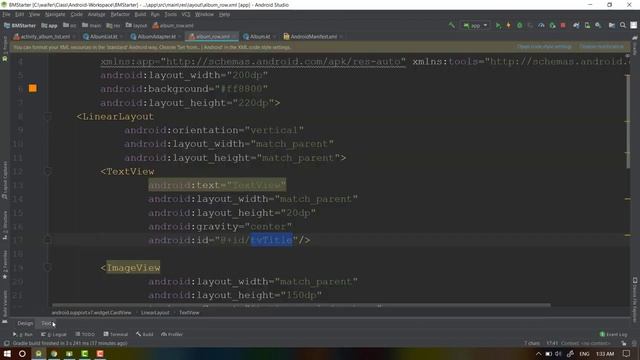Click the ImageView tag name in code
The image size is (640, 360).
[x=133, y=268]
